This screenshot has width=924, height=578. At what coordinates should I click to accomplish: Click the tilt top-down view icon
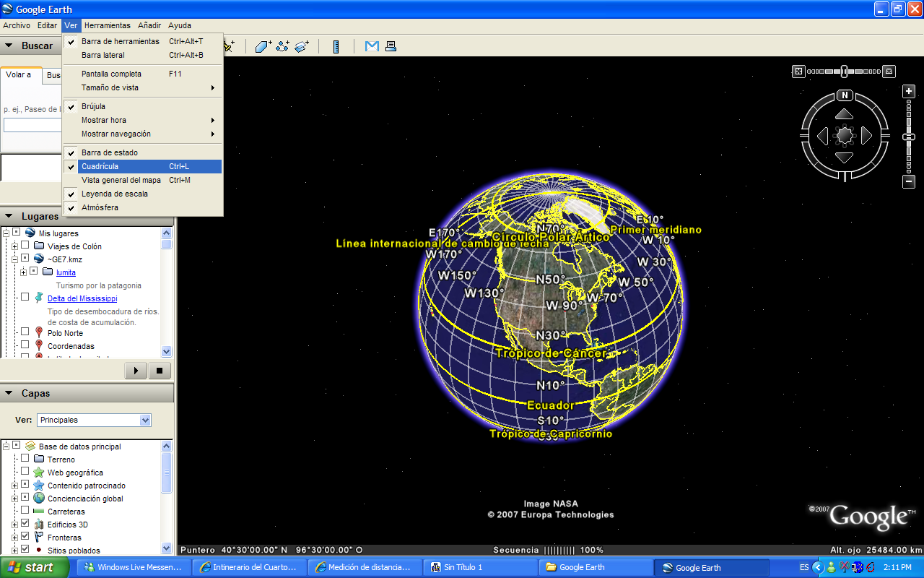tap(798, 71)
